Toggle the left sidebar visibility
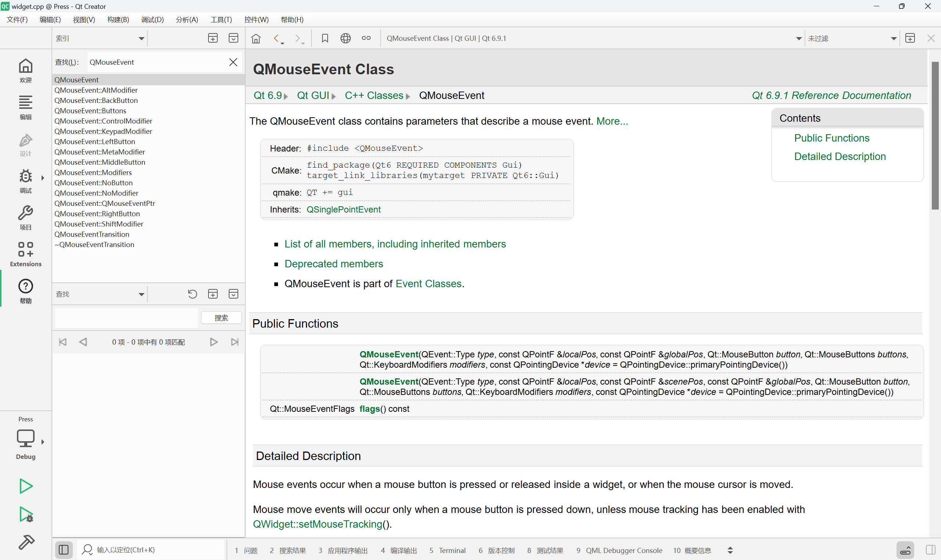 coord(64,550)
